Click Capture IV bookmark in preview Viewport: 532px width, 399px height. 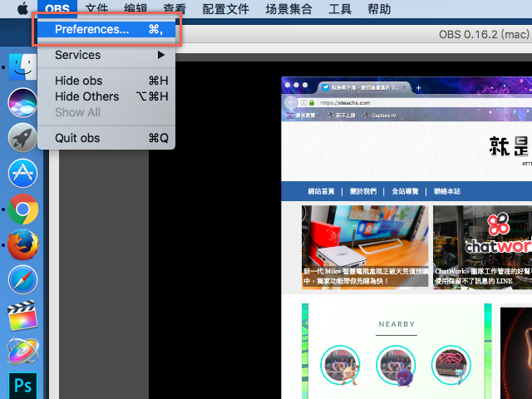click(x=380, y=116)
